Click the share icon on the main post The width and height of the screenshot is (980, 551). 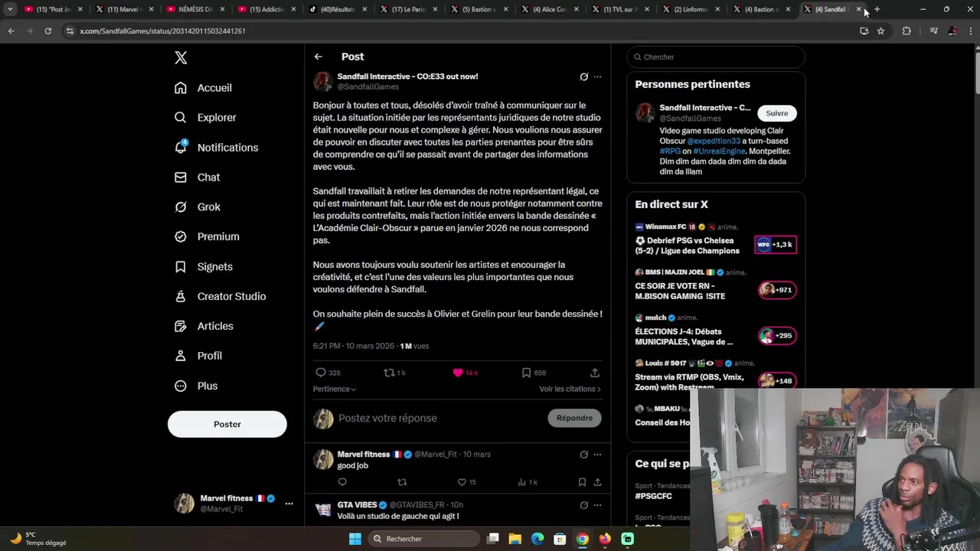[x=595, y=373]
